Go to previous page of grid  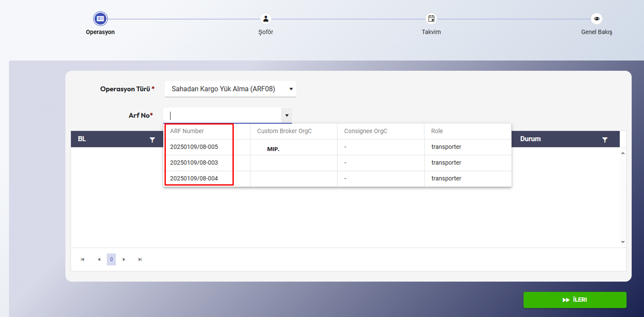(99, 260)
